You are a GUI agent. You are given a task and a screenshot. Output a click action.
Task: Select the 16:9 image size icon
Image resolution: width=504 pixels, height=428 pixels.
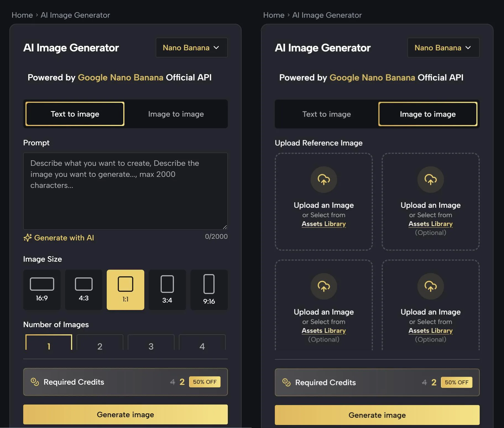42,284
